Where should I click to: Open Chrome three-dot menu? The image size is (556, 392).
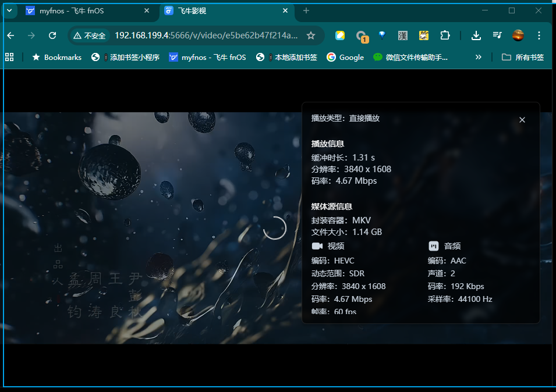[x=539, y=35]
